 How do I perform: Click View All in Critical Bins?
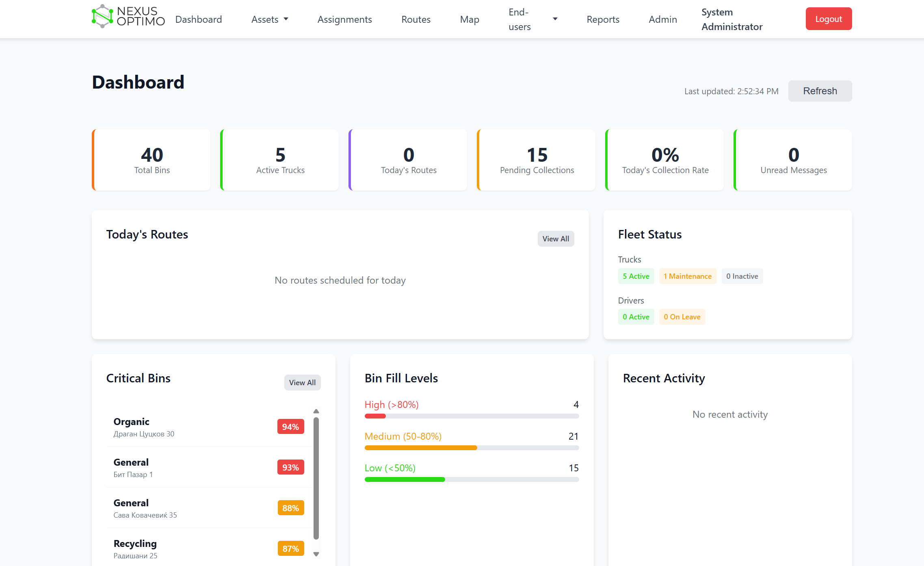[302, 382]
